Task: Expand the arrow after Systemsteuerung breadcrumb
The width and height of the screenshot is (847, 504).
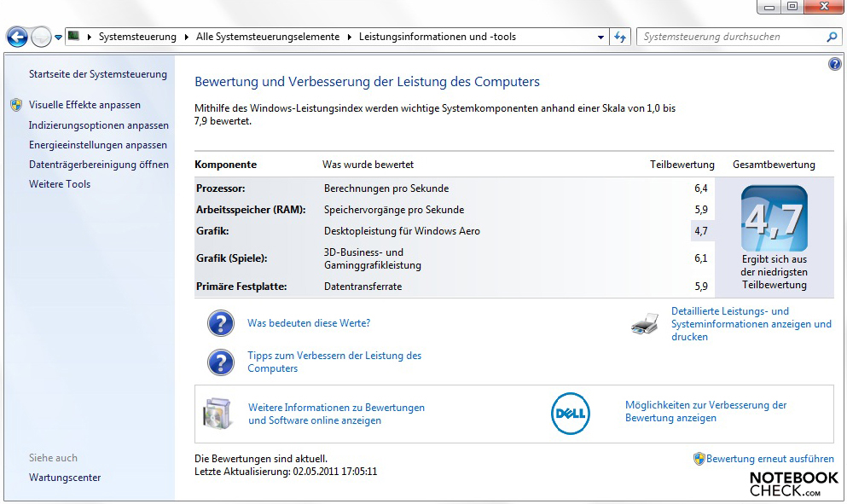Action: tap(186, 37)
